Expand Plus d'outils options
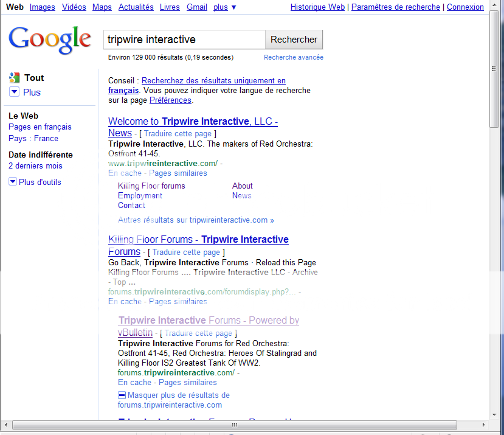Viewport: 504px width, 435px height. [x=13, y=182]
